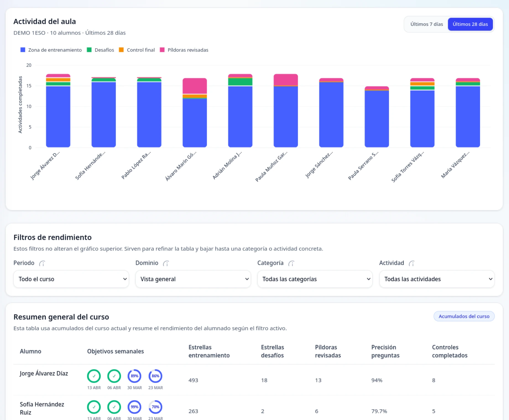Click Sofía Hernández's 70% weekly goal ring
This screenshot has height=420, width=509.
(155, 407)
